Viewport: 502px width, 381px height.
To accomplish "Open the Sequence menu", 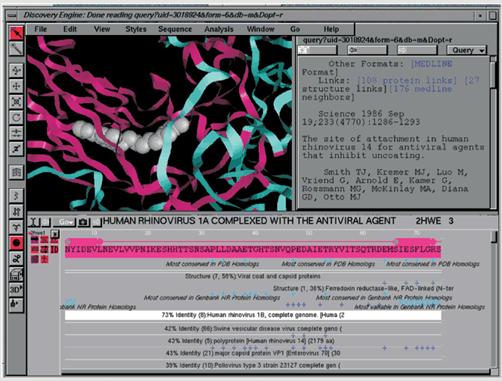I will (175, 29).
